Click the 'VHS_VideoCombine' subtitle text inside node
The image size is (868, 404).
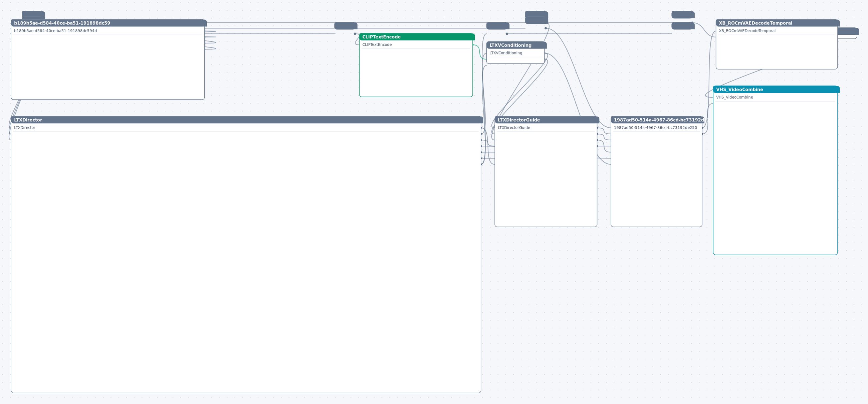click(x=734, y=97)
